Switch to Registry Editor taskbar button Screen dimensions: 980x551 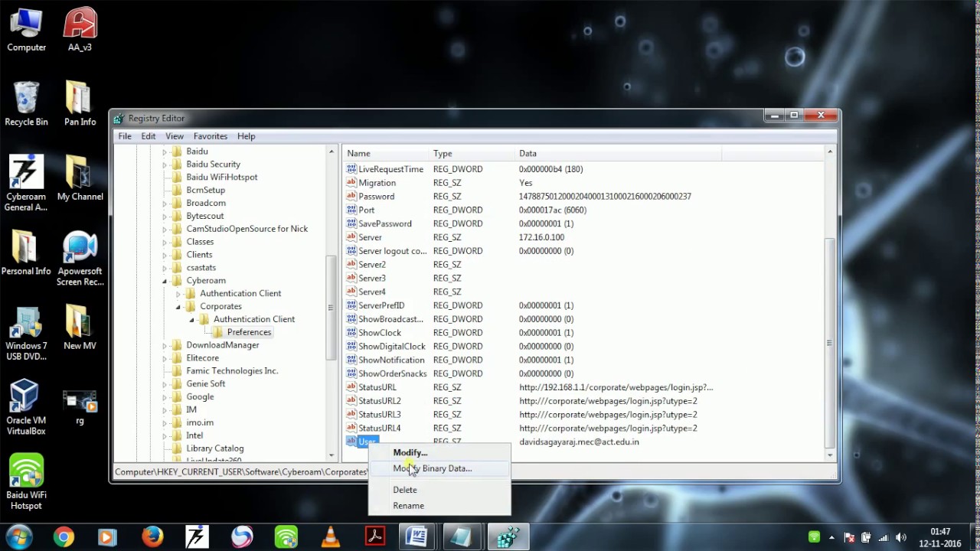[508, 537]
